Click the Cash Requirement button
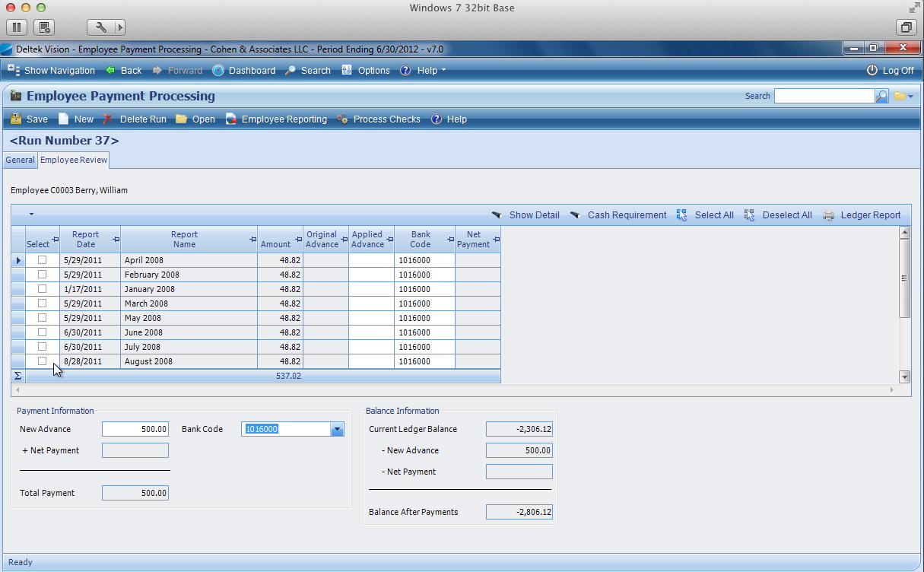 (618, 215)
